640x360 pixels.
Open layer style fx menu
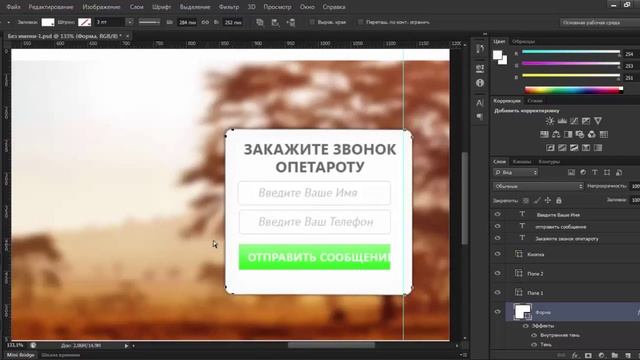pyautogui.click(x=575, y=356)
